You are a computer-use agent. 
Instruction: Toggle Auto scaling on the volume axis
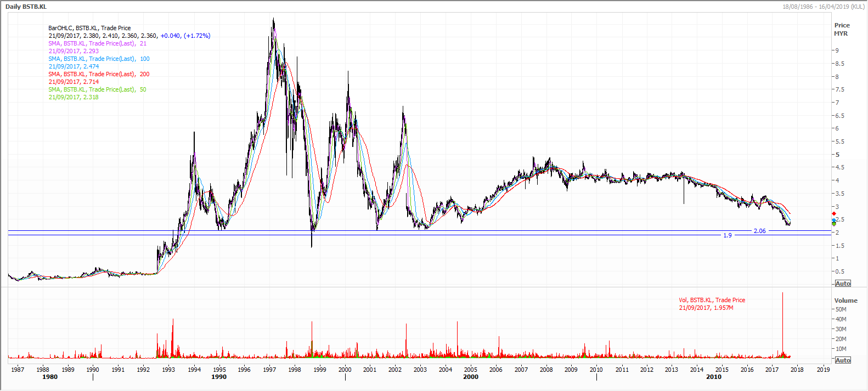(843, 360)
